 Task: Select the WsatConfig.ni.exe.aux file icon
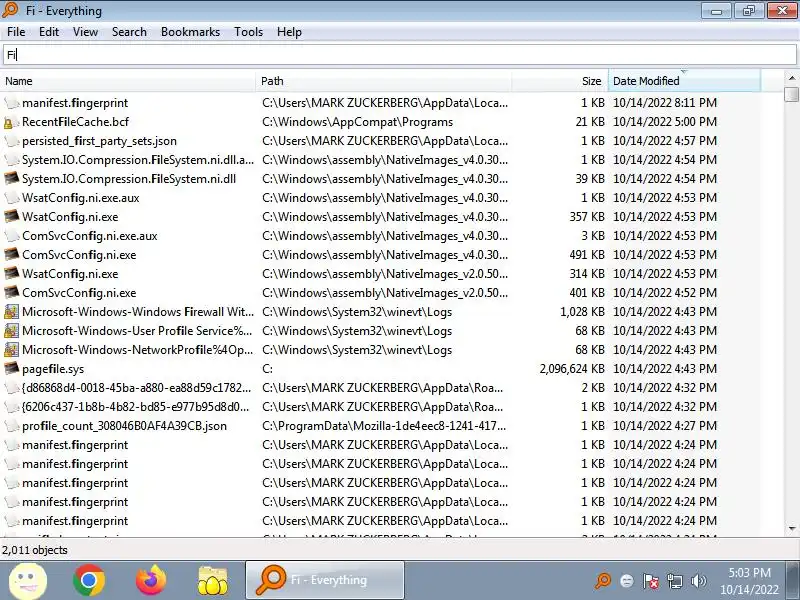click(x=11, y=197)
